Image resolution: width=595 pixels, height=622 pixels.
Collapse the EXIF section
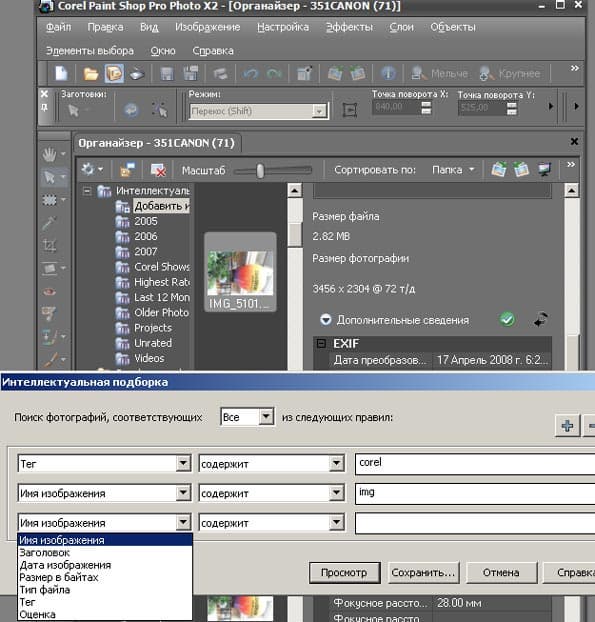pyautogui.click(x=321, y=343)
